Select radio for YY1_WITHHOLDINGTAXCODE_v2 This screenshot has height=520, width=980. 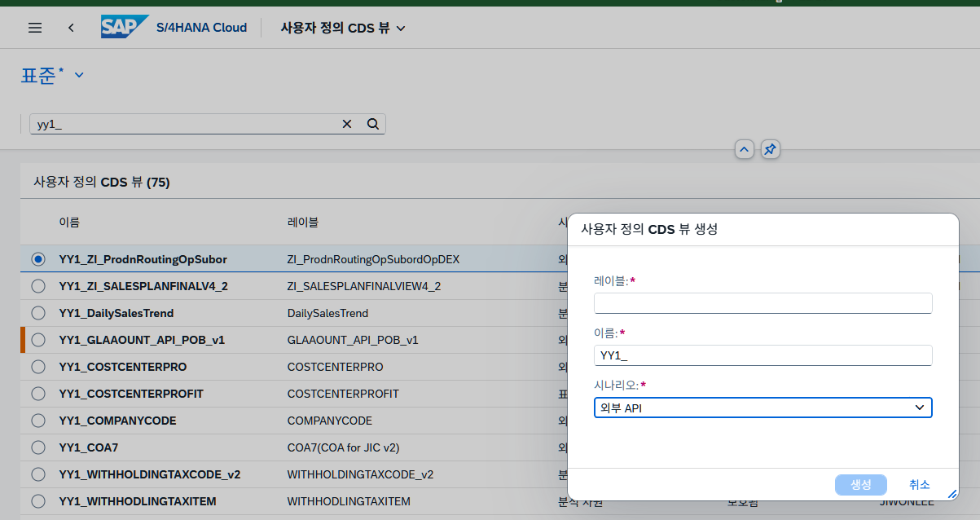[38, 474]
